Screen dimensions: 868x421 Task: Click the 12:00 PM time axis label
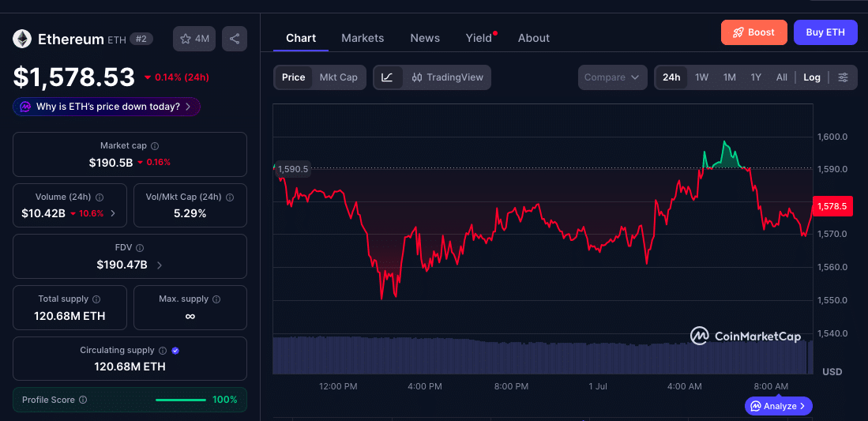coord(338,386)
